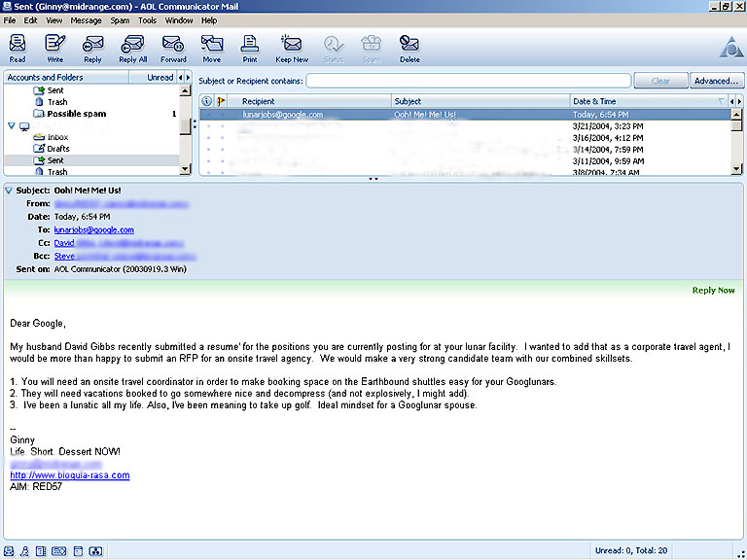Open the Message menu

pyautogui.click(x=86, y=19)
